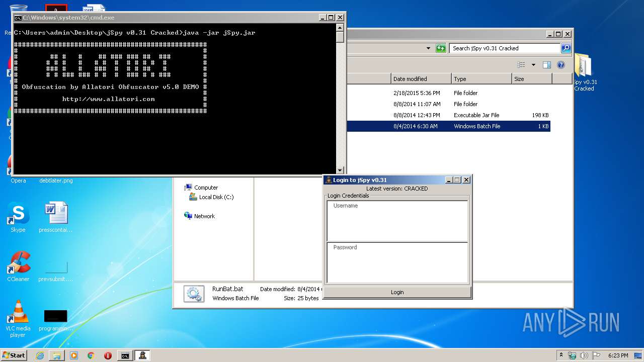
Task: Open Windows Media Player from taskbar
Action: tap(74, 355)
